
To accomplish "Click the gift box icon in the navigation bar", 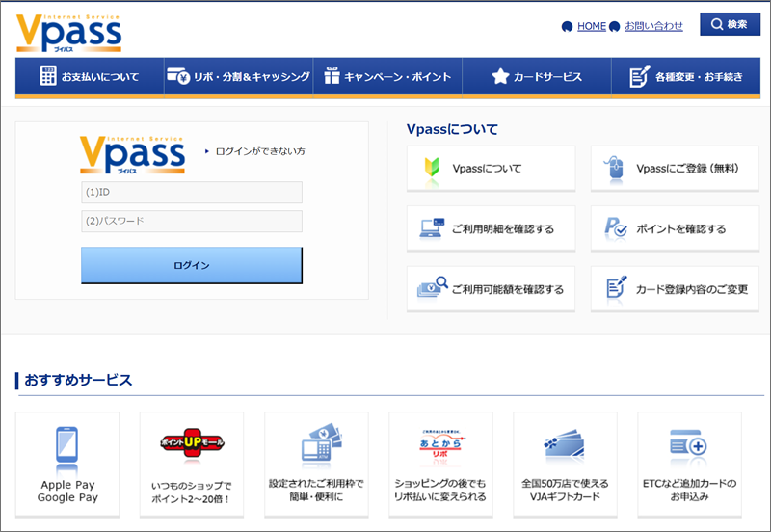I will coord(332,75).
